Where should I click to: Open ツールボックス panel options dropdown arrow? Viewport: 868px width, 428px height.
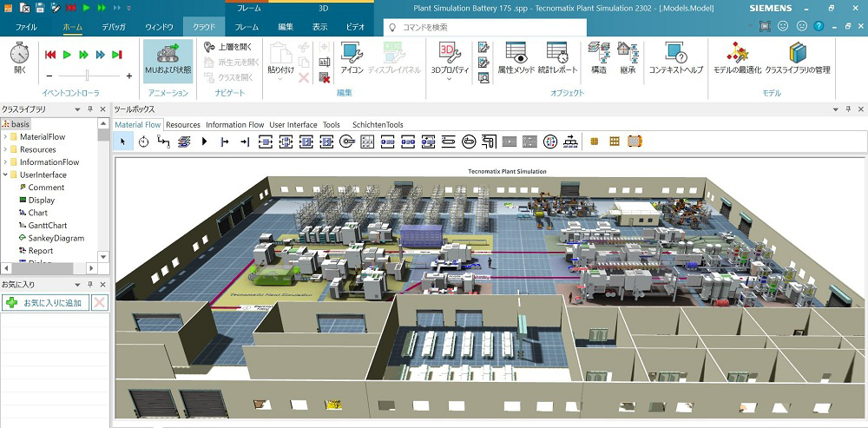coord(835,109)
